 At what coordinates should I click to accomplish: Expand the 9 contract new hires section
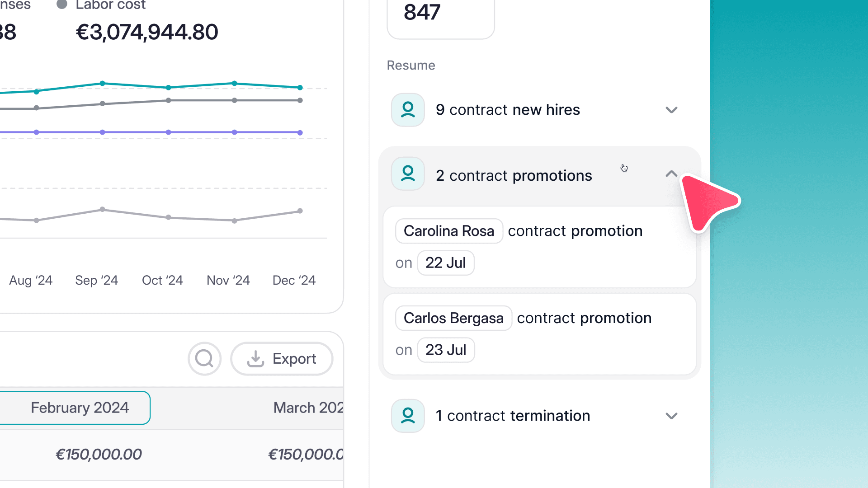(x=672, y=110)
